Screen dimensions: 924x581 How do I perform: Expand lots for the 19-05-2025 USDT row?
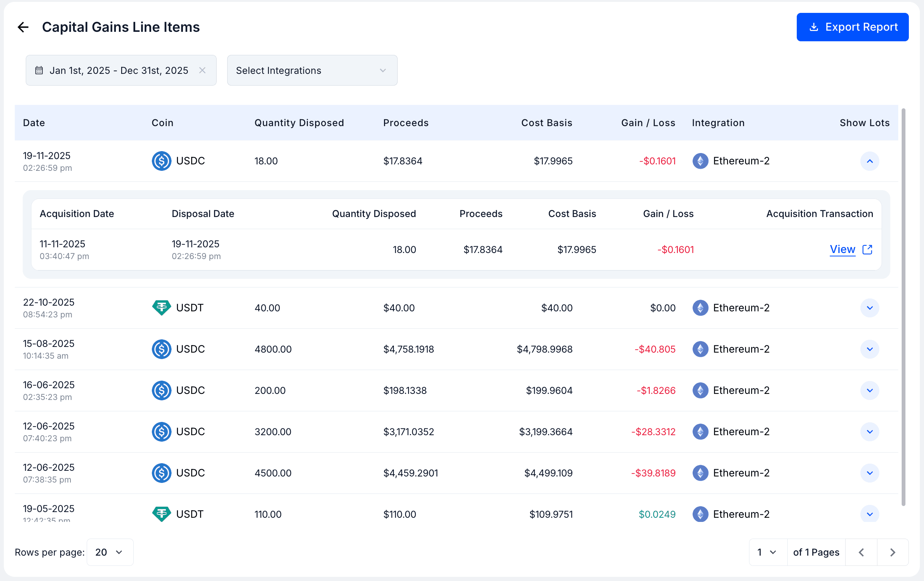point(869,514)
